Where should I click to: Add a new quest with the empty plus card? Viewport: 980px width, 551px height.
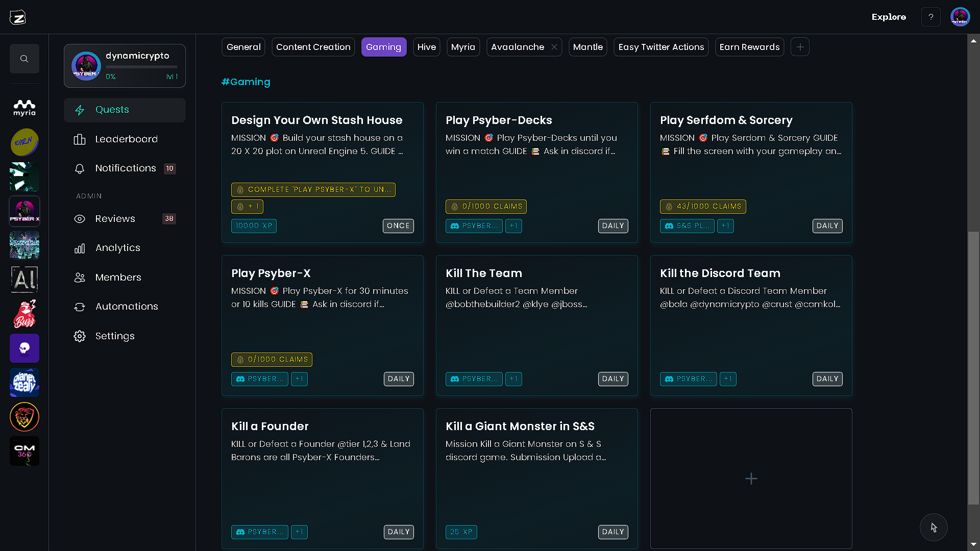751,479
